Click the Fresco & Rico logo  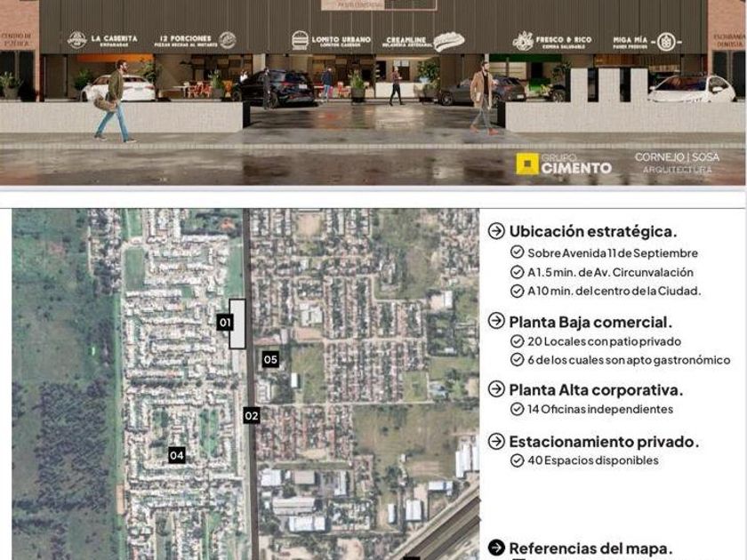(x=523, y=41)
